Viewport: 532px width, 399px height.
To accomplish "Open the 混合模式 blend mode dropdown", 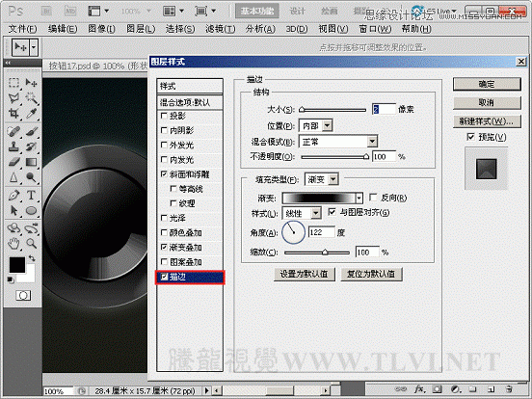I will point(372,141).
